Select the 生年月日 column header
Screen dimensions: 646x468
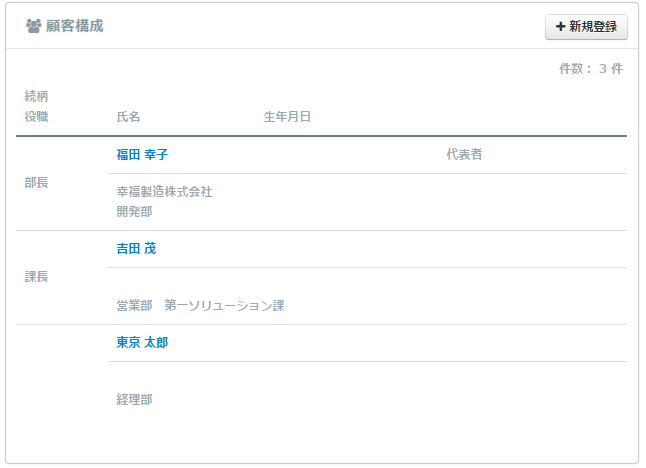(287, 117)
